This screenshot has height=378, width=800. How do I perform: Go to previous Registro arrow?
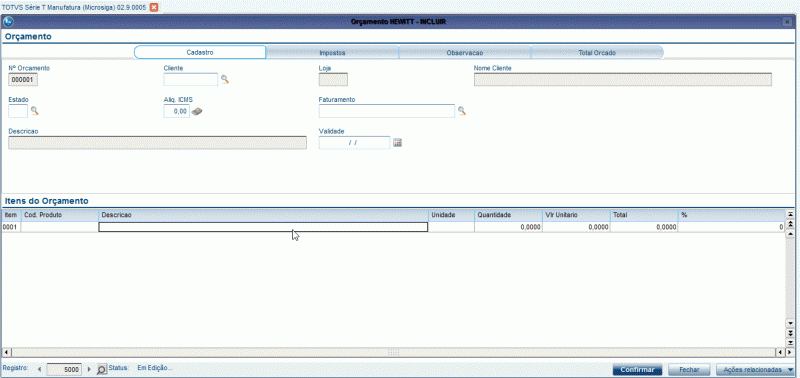coord(40,369)
